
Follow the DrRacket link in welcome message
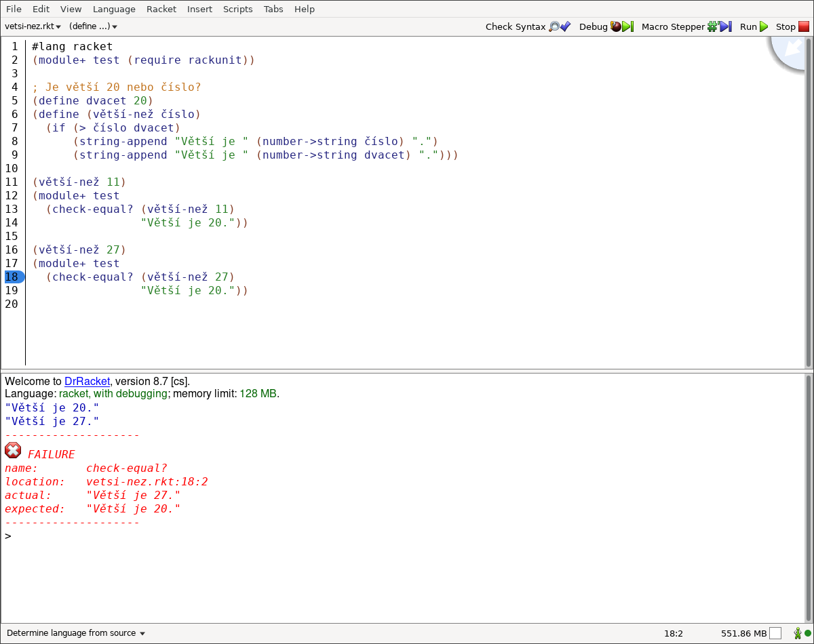[x=87, y=381]
